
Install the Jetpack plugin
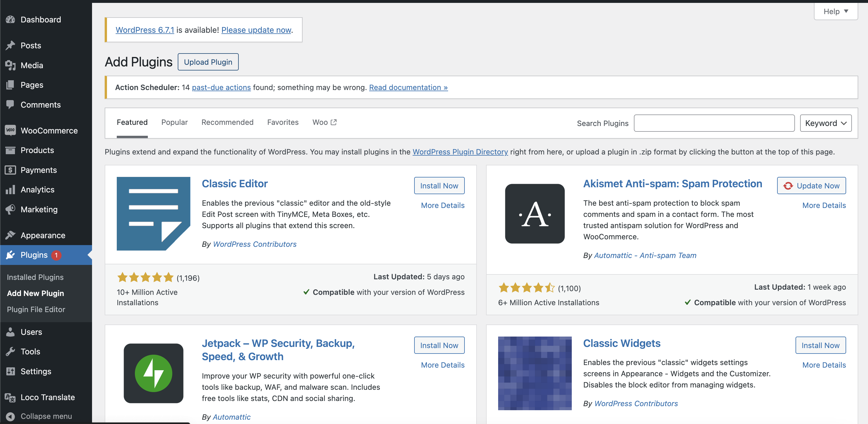click(x=439, y=345)
